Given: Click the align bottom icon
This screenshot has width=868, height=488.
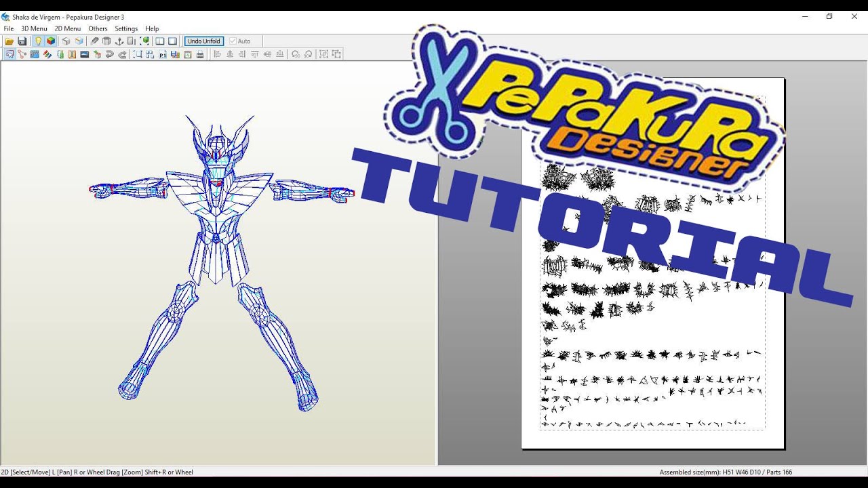Looking at the screenshot, I should pyautogui.click(x=280, y=54).
